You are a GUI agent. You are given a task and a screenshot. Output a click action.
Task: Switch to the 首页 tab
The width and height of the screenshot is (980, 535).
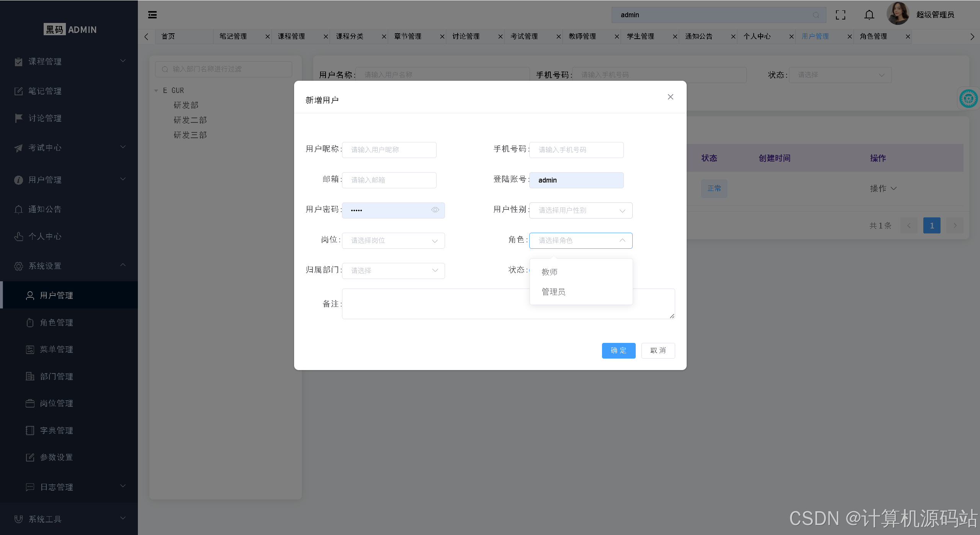(x=167, y=36)
